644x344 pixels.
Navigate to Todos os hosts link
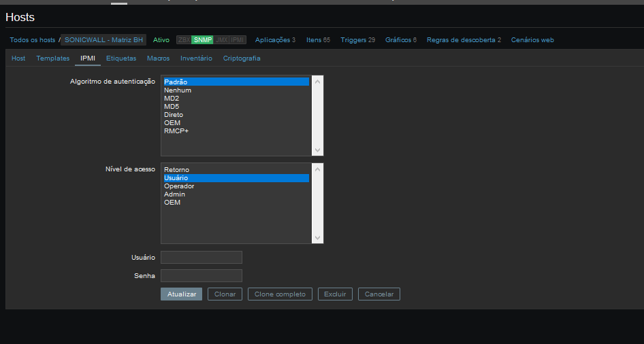(33, 40)
